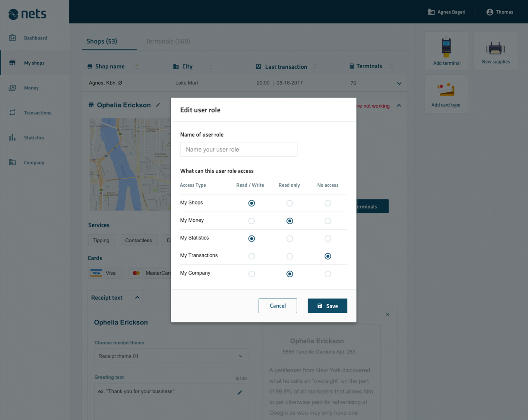Set My Transactions to Read / Write
The width and height of the screenshot is (528, 420).
(252, 256)
